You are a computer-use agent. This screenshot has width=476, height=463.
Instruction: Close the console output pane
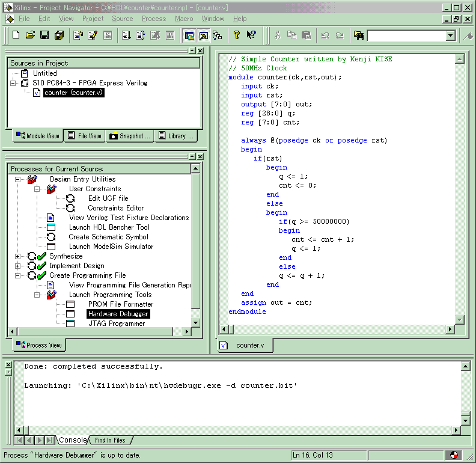coord(8,364)
